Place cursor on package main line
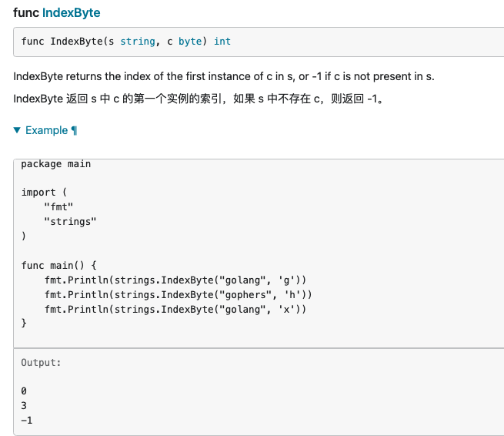 pos(55,164)
